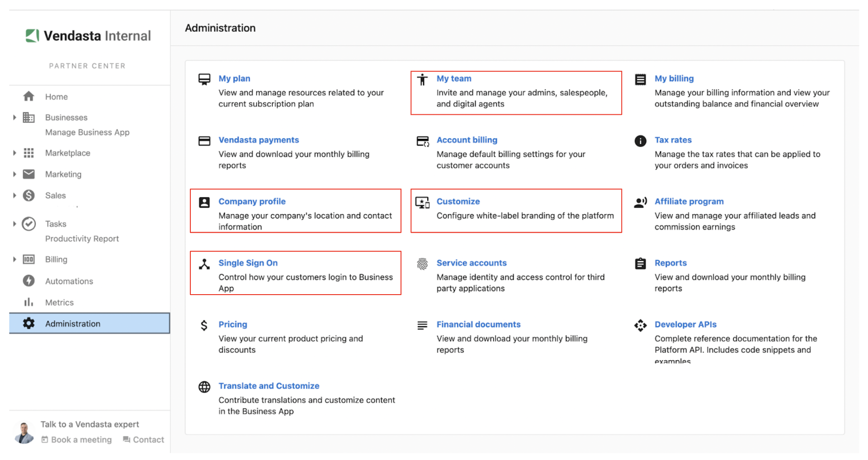Open the Single Sign On link
The height and width of the screenshot is (460, 868).
tap(248, 263)
